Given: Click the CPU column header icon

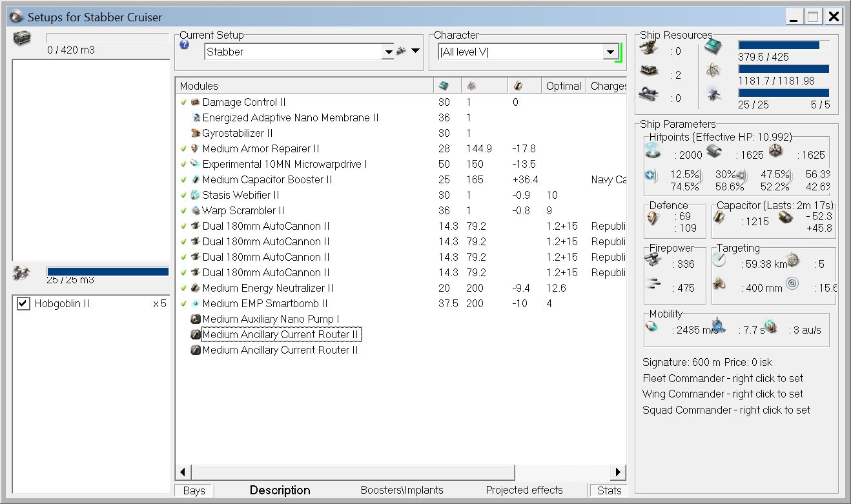Looking at the screenshot, I should coord(444,86).
